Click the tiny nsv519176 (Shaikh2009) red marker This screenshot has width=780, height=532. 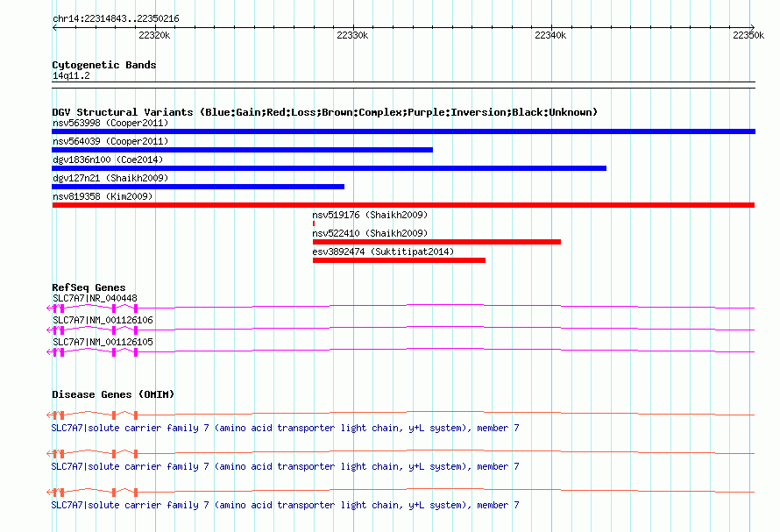click(314, 223)
